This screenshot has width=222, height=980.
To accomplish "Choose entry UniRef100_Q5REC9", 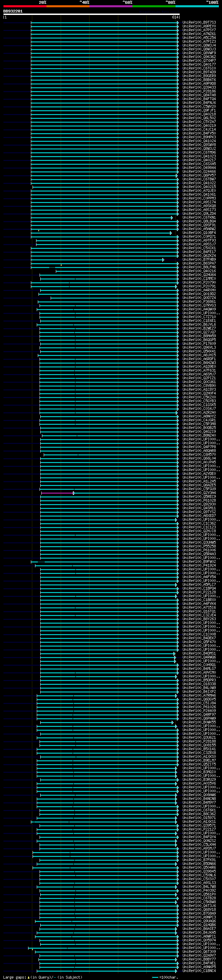I will click(x=199, y=496).
